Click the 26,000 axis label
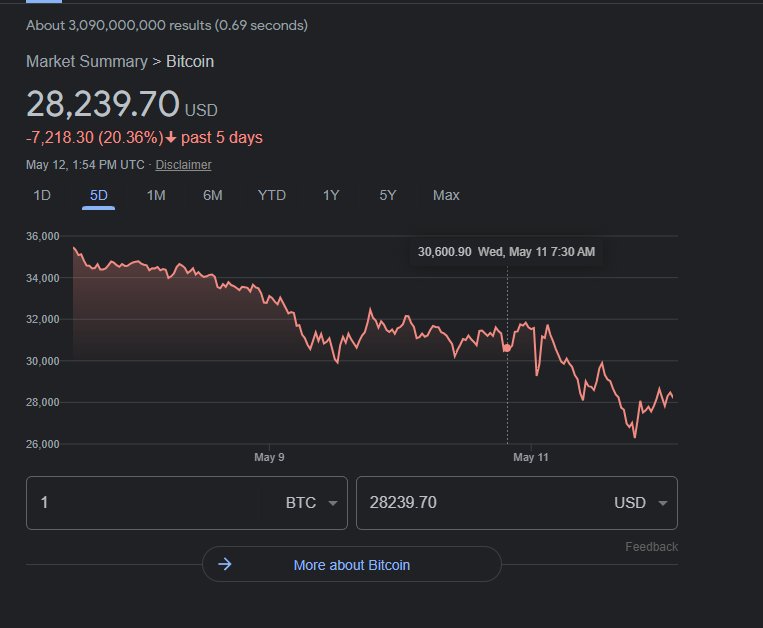 [42, 444]
